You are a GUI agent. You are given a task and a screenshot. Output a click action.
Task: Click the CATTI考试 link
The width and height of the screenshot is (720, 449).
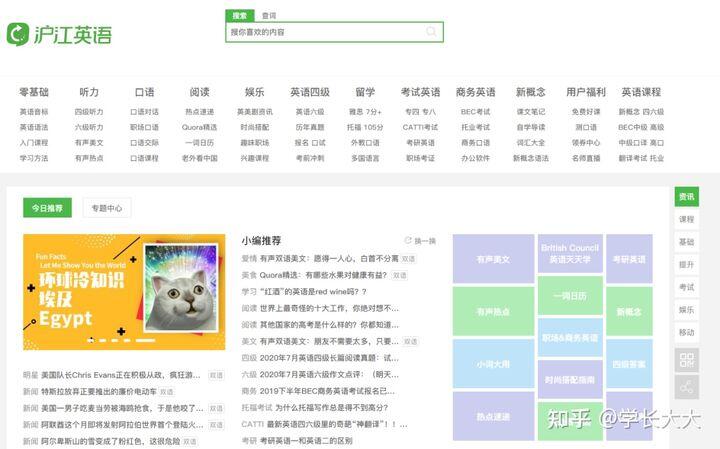[420, 127]
